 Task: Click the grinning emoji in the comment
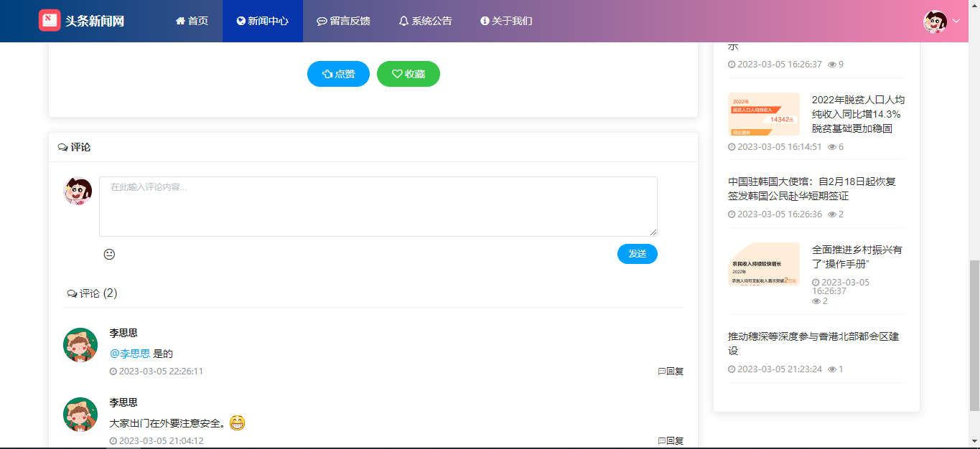[x=238, y=423]
